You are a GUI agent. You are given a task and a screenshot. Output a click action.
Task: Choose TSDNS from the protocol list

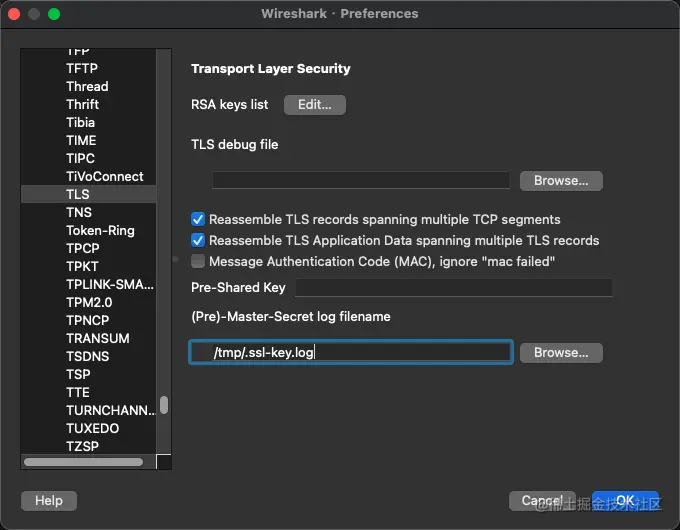(88, 357)
